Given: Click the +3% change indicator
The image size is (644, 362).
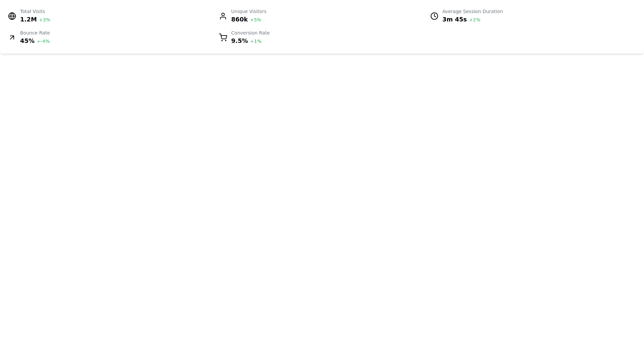Looking at the screenshot, I should coord(45,20).
